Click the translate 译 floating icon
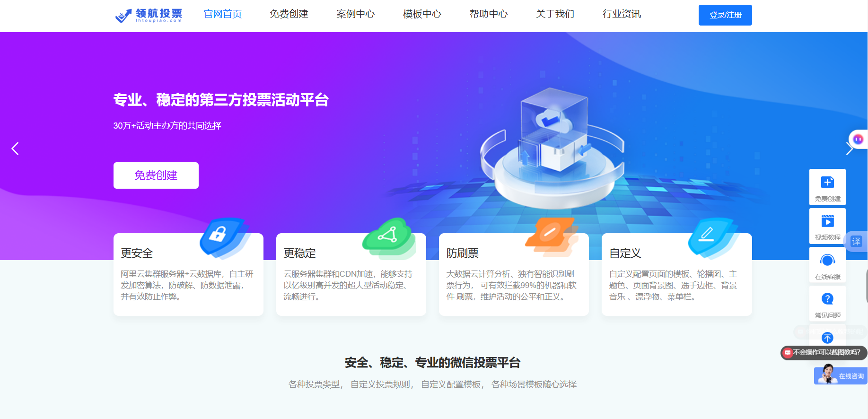Viewport: 868px width, 419px height. pyautogui.click(x=856, y=241)
